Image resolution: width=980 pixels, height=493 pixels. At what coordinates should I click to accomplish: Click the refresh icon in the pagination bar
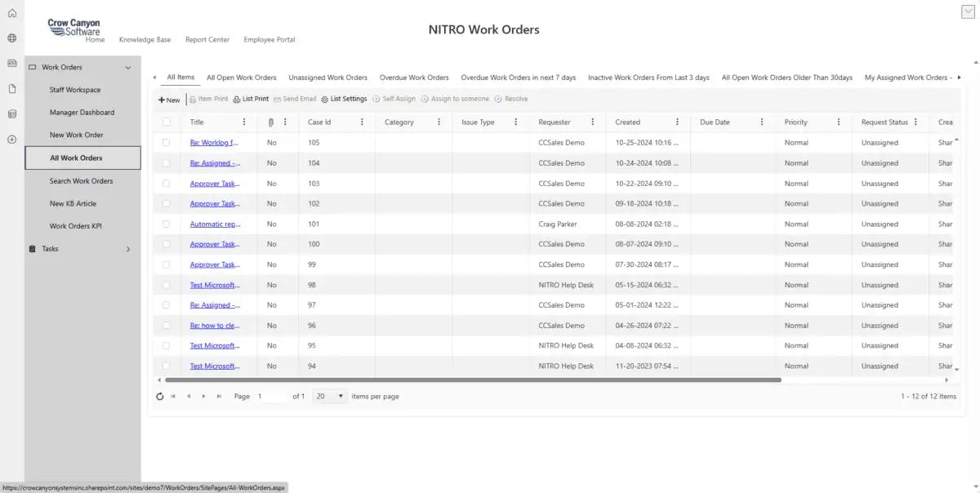(159, 396)
